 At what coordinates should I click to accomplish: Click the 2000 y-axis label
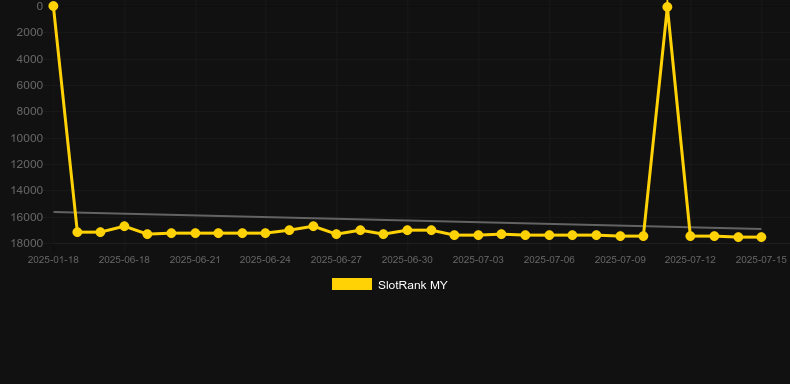click(x=30, y=32)
